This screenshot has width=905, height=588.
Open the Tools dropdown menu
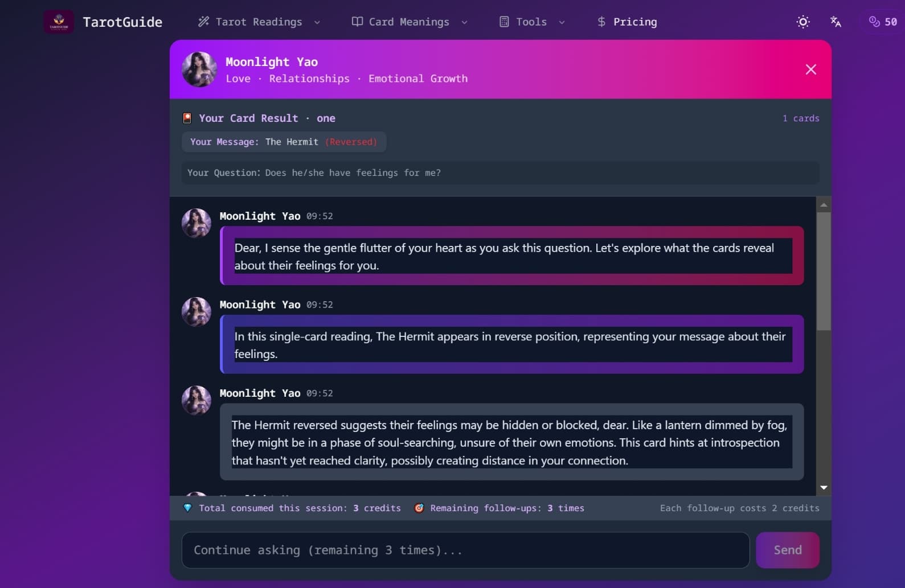tap(562, 23)
